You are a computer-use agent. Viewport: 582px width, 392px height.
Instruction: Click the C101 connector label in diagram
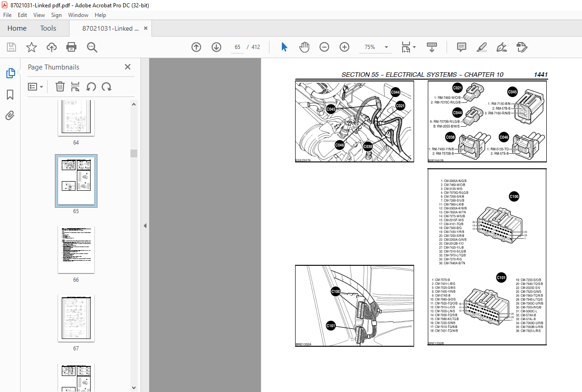502,277
